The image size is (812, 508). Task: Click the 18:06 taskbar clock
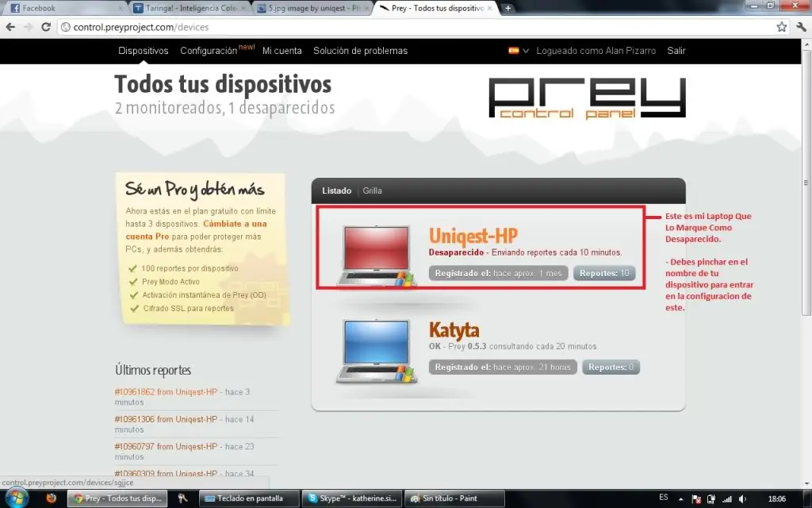[x=777, y=498]
